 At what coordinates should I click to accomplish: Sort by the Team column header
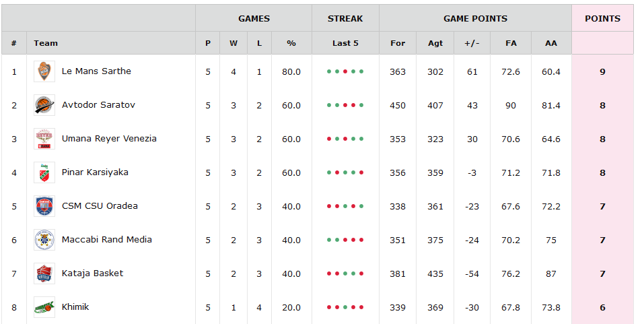(x=46, y=43)
